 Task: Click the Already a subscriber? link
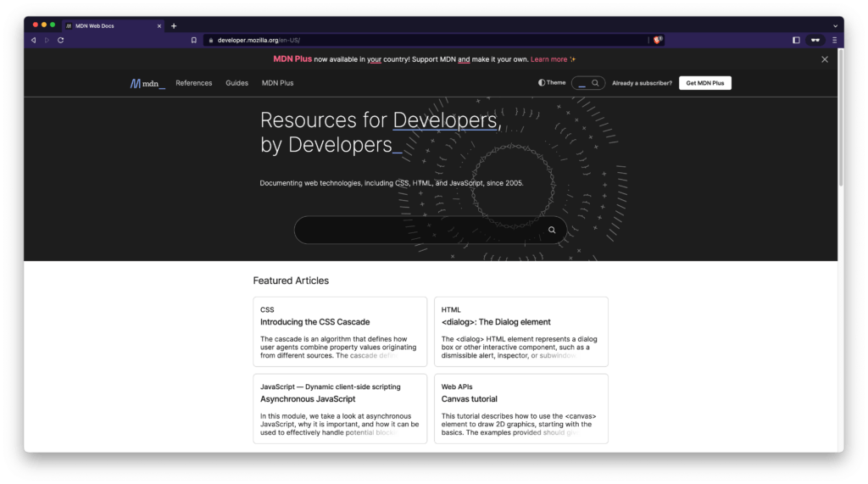642,83
